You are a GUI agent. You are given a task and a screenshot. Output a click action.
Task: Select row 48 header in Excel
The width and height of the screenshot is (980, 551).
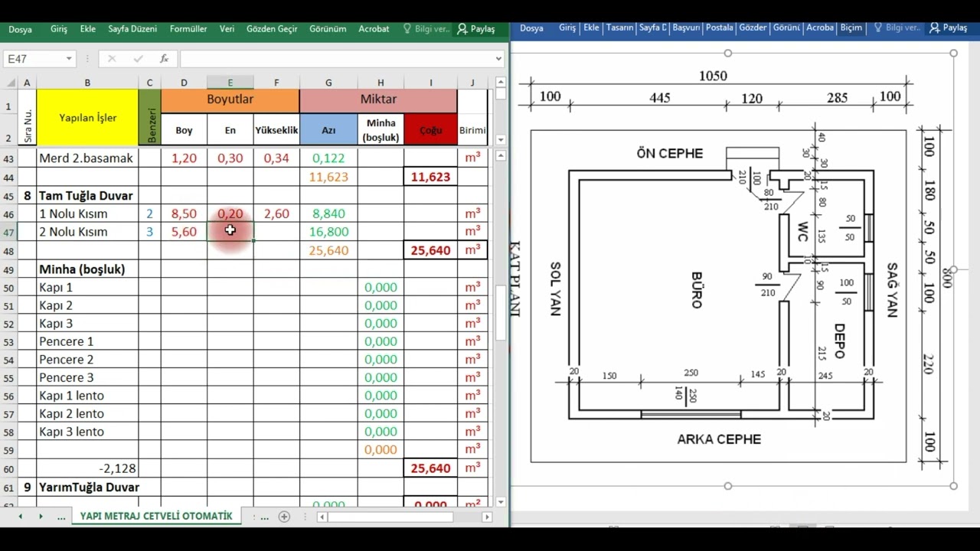(x=9, y=250)
